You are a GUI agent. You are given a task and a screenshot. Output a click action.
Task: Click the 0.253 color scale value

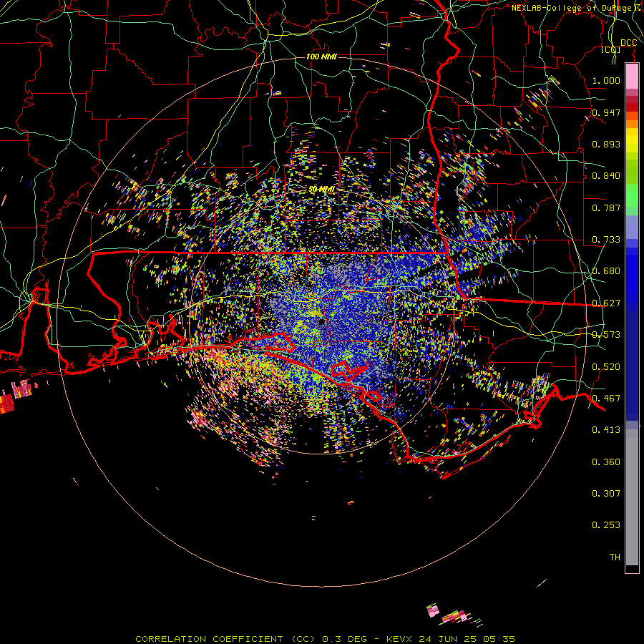coord(606,525)
